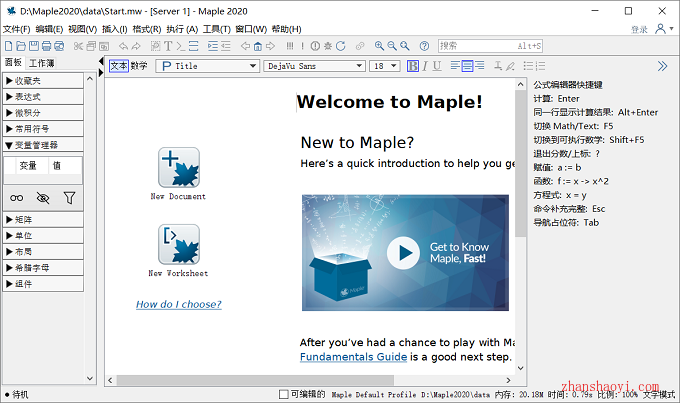Go to home page with the house icon
Image resolution: width=680 pixels, height=403 pixels.
point(258,46)
